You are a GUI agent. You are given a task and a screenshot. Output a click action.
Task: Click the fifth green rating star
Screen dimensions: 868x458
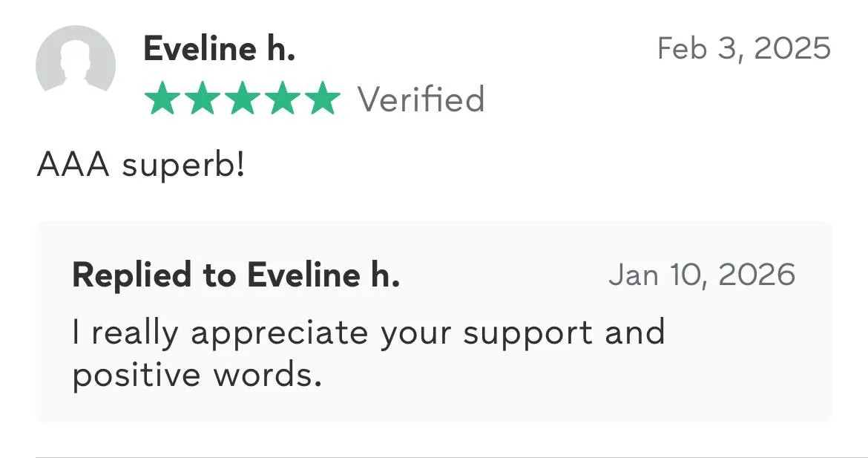(322, 99)
